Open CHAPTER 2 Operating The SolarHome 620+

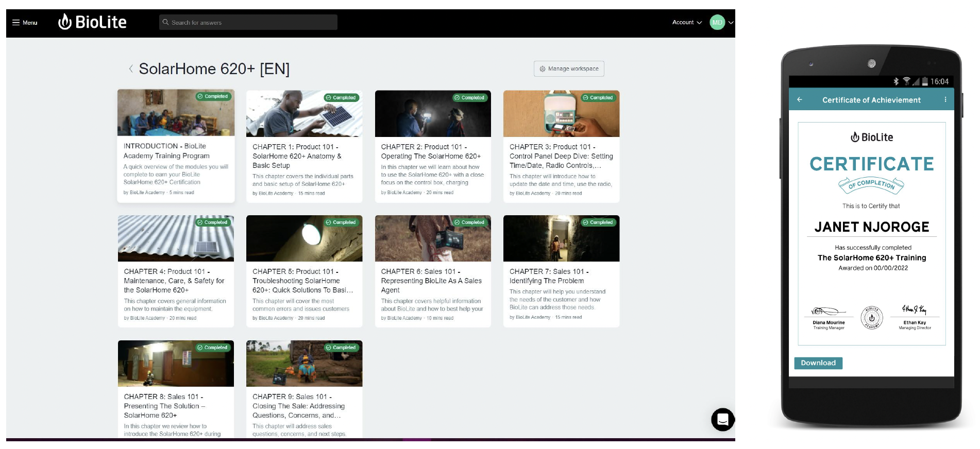point(431,151)
